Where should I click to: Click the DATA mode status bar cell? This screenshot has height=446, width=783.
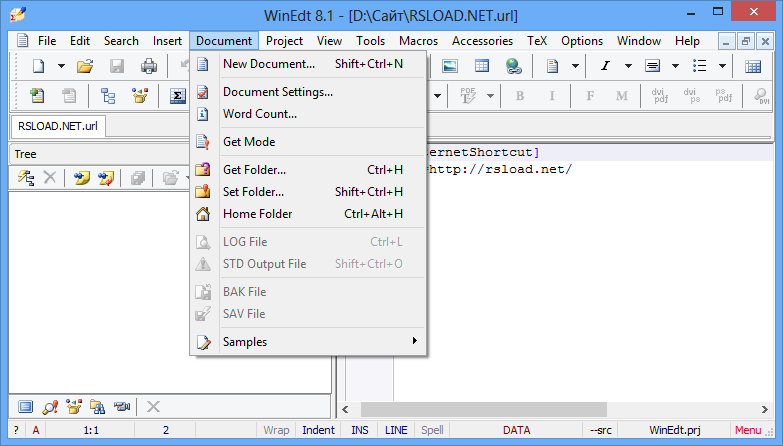[516, 430]
